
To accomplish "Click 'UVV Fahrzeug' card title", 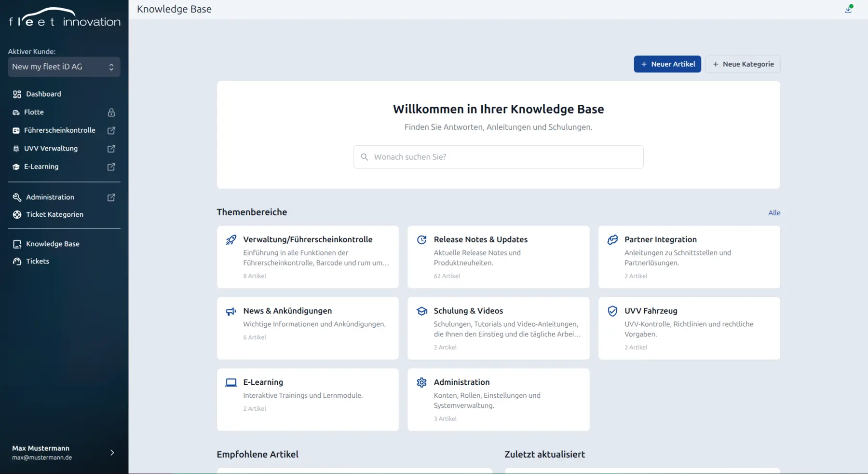I will click(651, 311).
